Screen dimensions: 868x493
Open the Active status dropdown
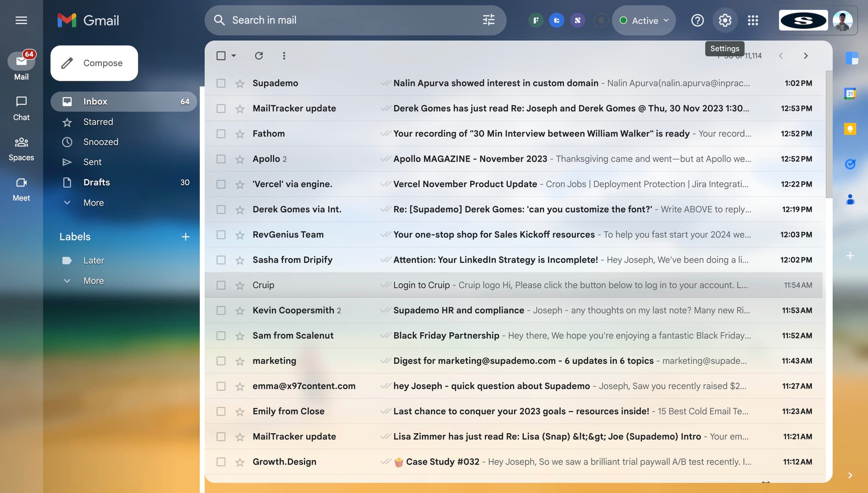tap(643, 20)
